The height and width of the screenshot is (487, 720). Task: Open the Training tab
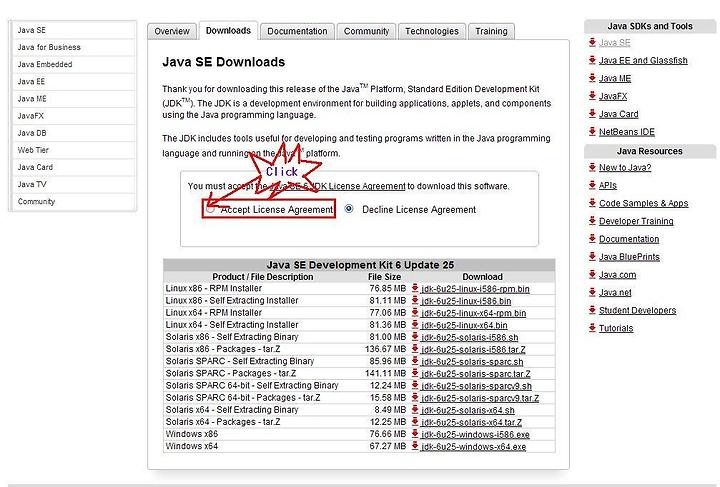[491, 31]
